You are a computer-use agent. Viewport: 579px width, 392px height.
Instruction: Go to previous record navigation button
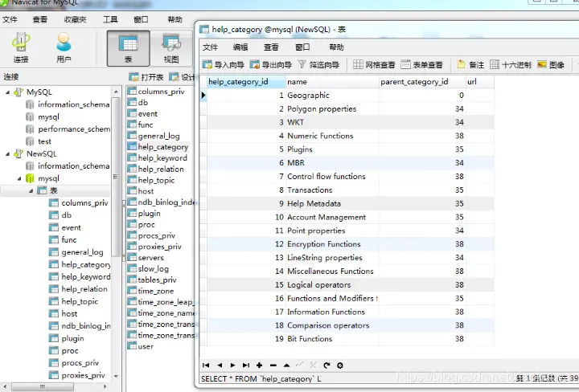220,365
